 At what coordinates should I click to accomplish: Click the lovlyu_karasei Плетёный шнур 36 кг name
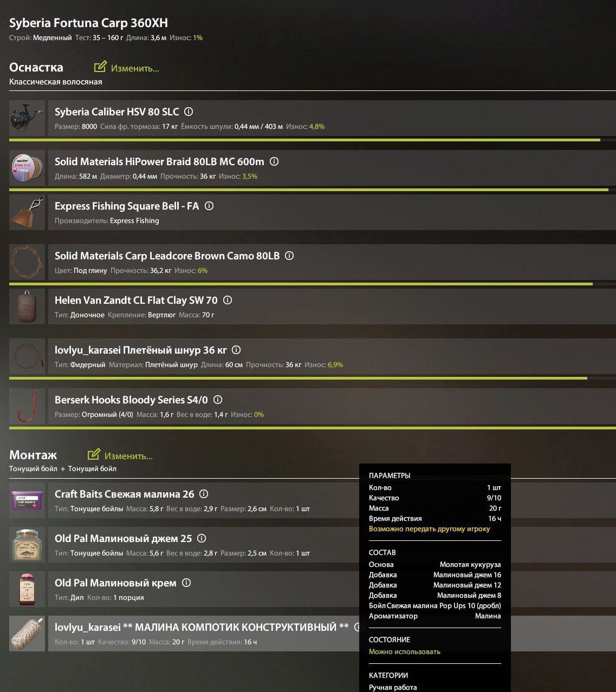point(141,350)
